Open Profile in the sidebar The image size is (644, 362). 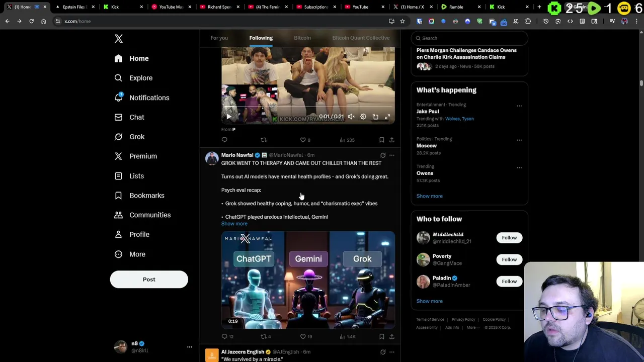pos(132,234)
